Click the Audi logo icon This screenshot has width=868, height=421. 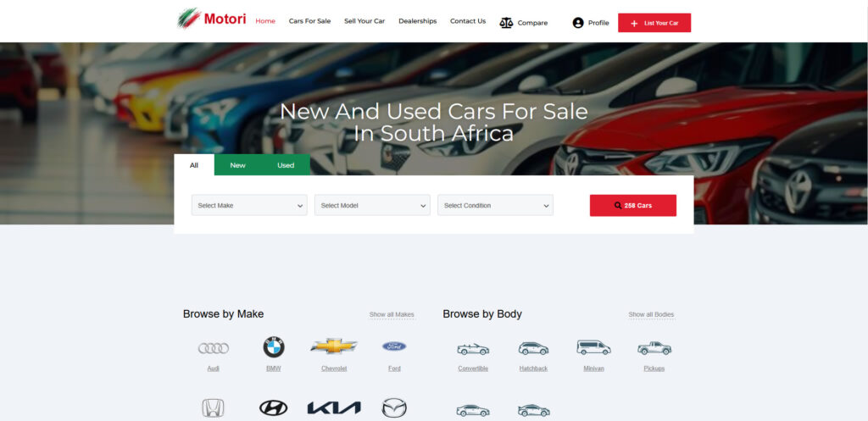(x=213, y=348)
